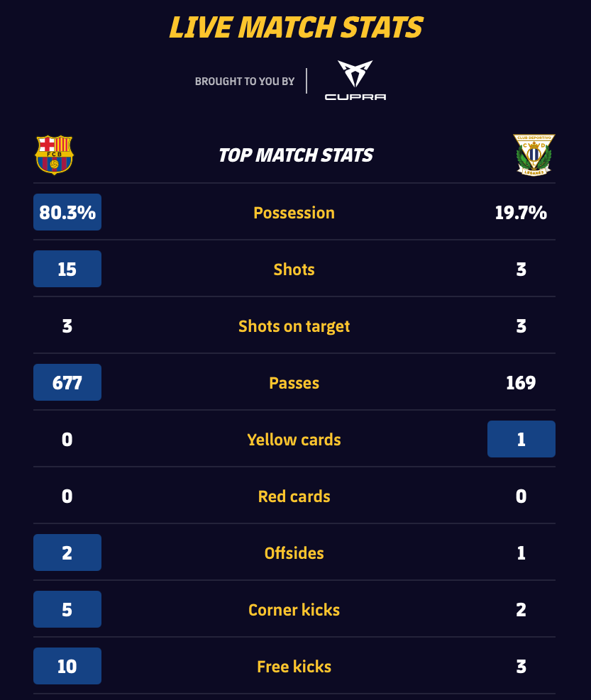
Task: Click Leganés 169 passes value
Action: (x=521, y=382)
